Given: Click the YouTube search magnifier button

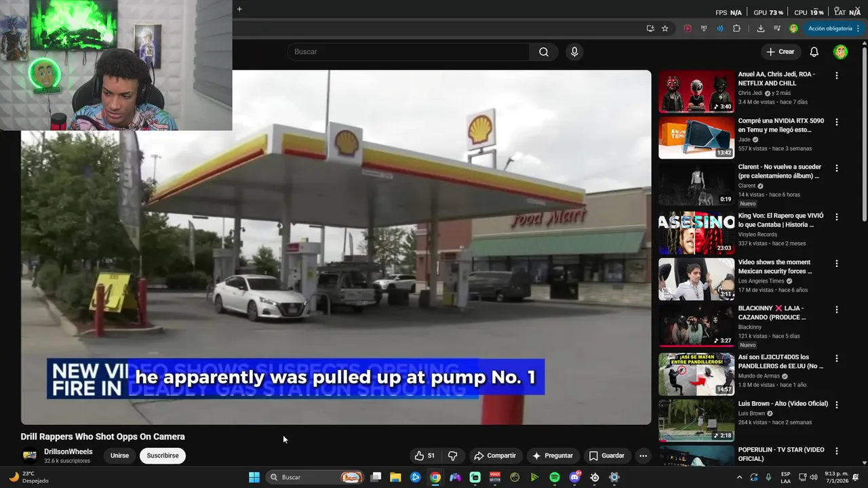Looking at the screenshot, I should tap(544, 52).
